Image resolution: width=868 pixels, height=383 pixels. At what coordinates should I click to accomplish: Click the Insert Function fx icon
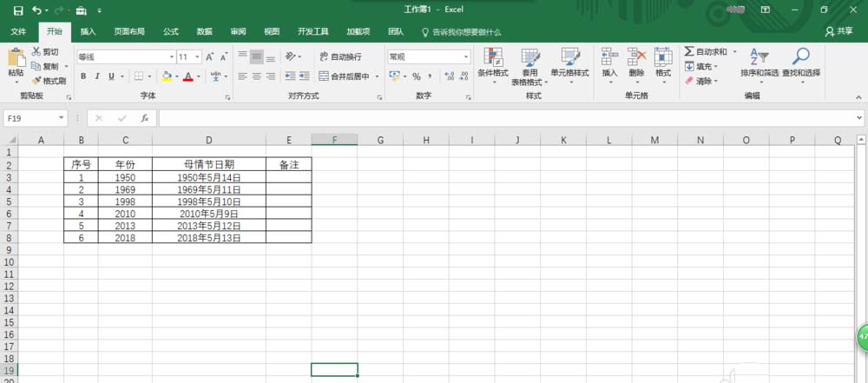(145, 118)
